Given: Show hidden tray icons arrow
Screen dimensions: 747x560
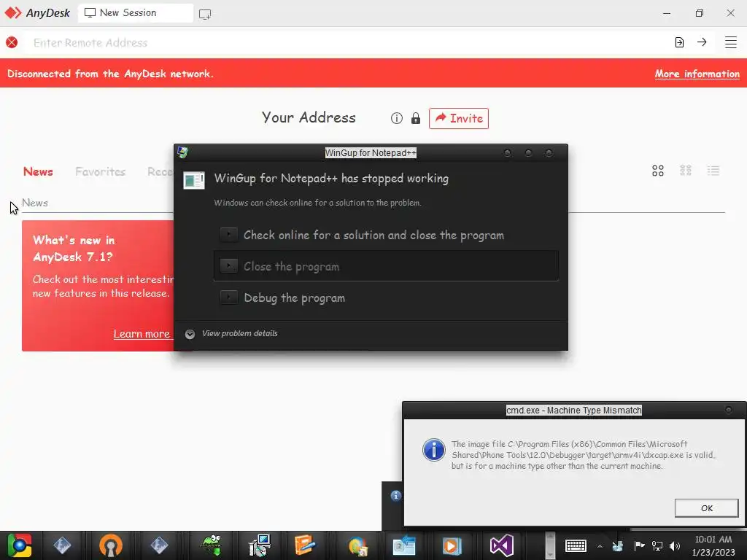Looking at the screenshot, I should point(600,546).
